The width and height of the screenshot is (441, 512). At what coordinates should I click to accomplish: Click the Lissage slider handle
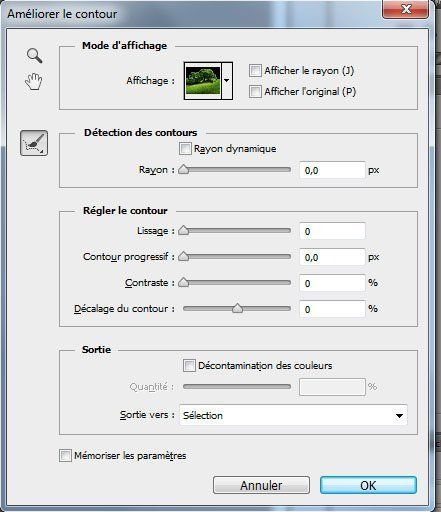183,230
